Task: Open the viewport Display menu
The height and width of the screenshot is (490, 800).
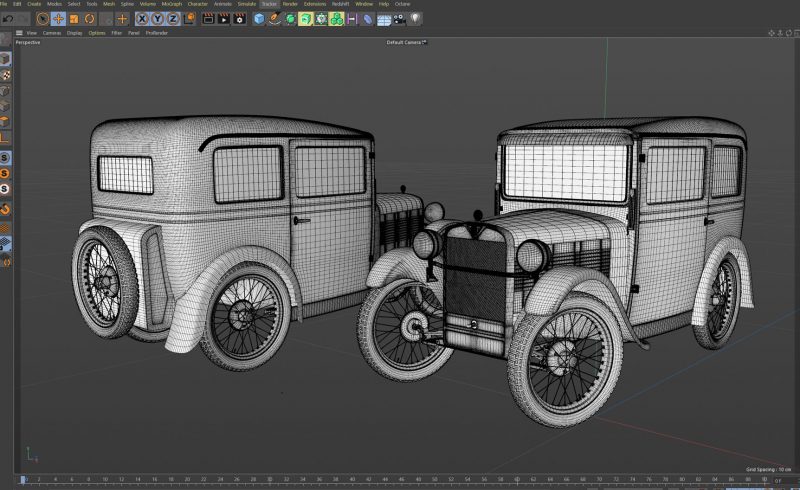Action: pos(74,33)
